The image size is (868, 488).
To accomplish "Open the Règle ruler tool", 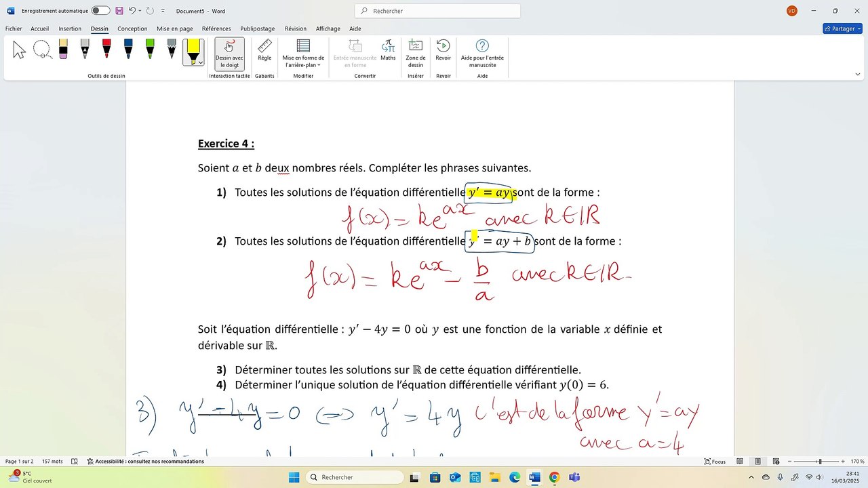I will click(x=264, y=51).
